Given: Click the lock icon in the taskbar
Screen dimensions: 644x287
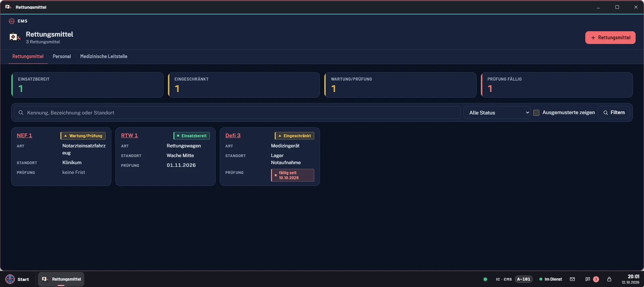Looking at the screenshot, I should 609,279.
